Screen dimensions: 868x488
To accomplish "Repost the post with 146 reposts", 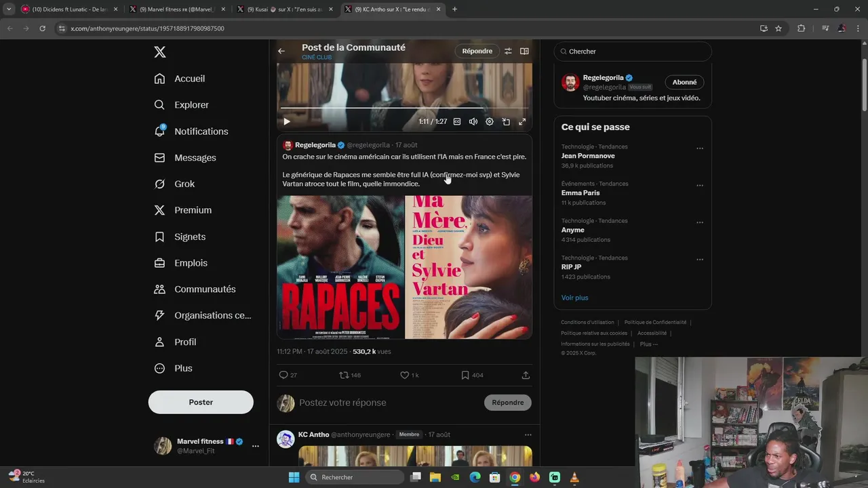I will pos(350,375).
